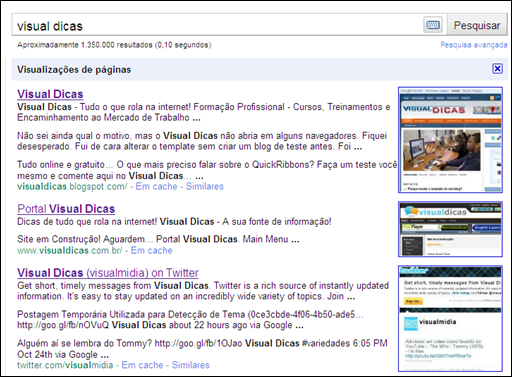Open Em cache for www.visualdicas.com.br
The image size is (512, 377).
(x=151, y=250)
